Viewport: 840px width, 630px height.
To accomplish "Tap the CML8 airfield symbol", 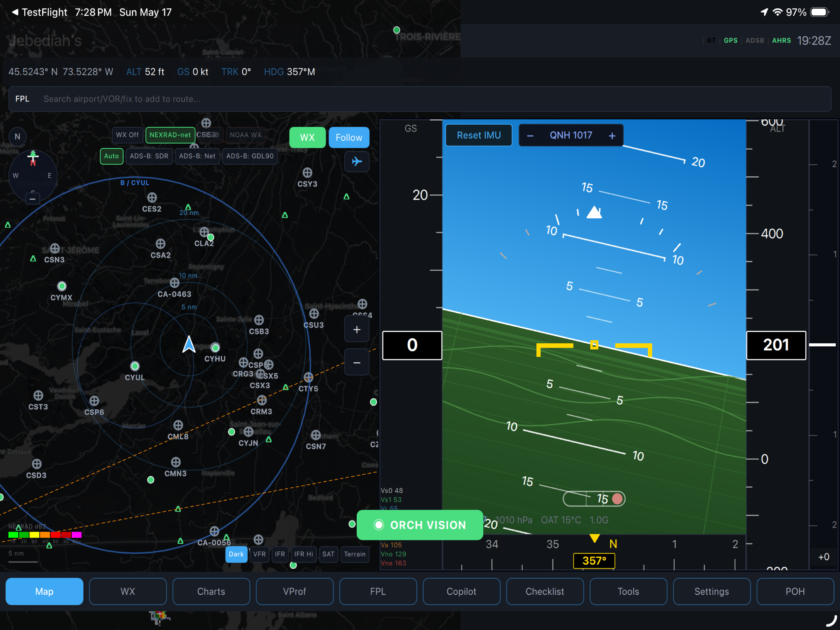I will click(178, 425).
